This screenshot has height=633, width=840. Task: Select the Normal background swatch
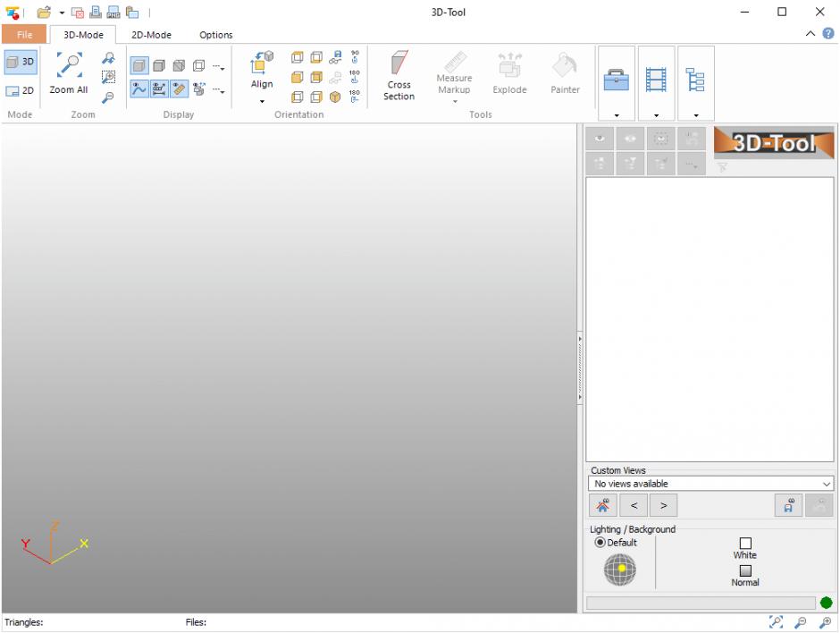pyautogui.click(x=745, y=570)
